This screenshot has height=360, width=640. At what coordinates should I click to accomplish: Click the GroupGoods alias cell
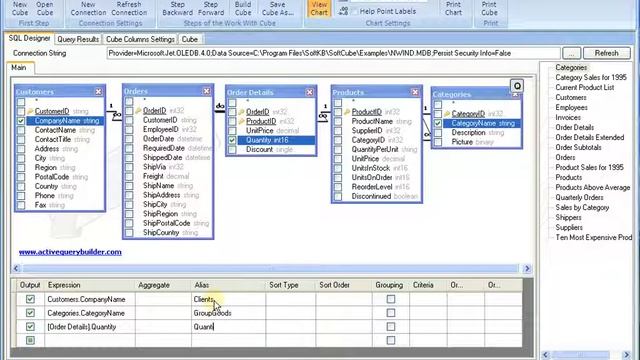[x=228, y=313]
